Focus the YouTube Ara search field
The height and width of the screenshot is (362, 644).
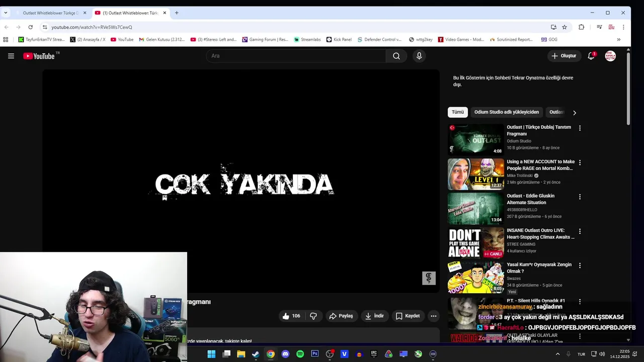click(x=296, y=56)
